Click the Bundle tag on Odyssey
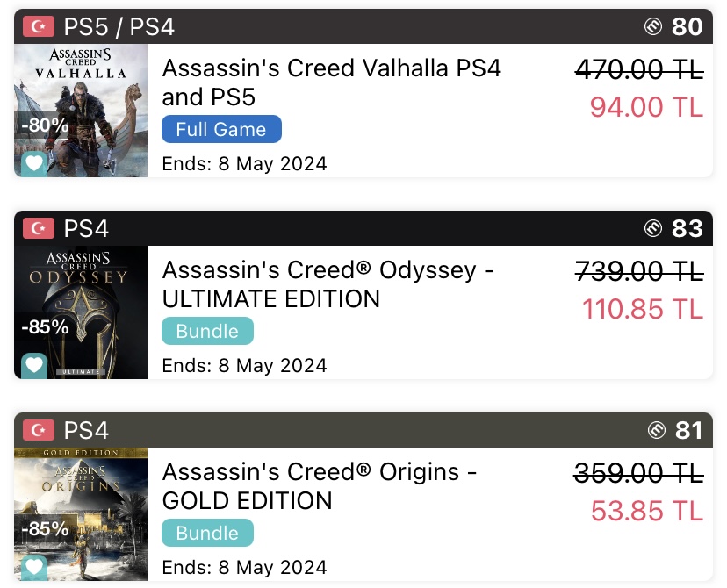 207,332
